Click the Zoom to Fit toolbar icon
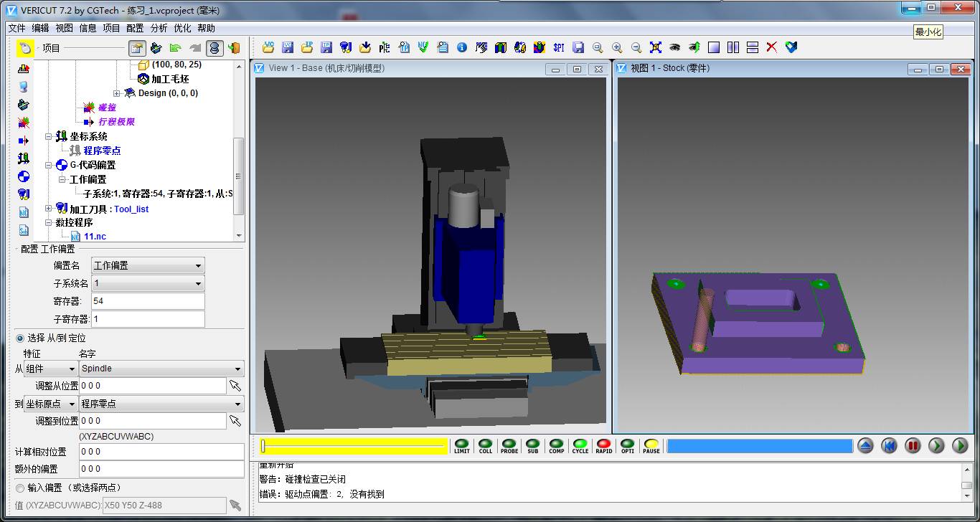 coord(656,47)
